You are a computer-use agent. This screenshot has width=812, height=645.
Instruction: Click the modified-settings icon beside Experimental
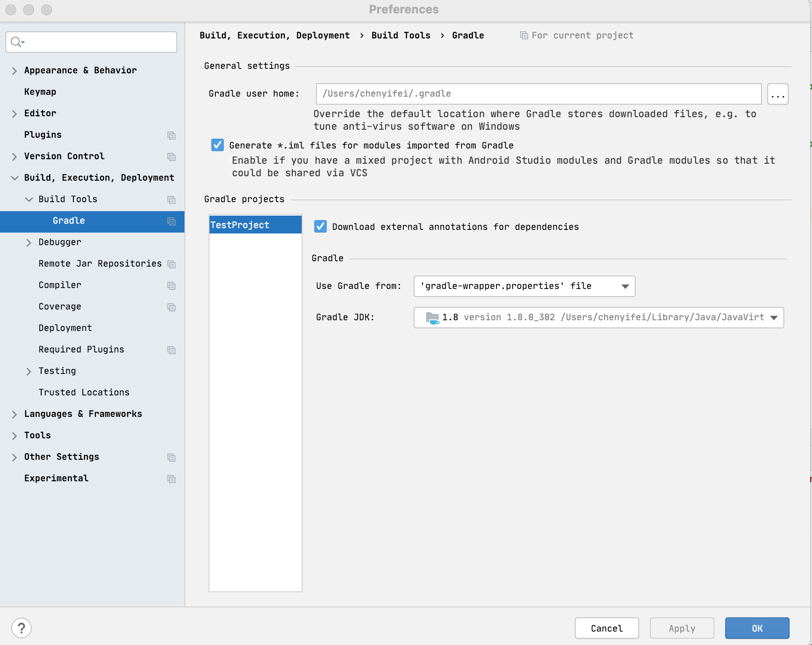[171, 479]
